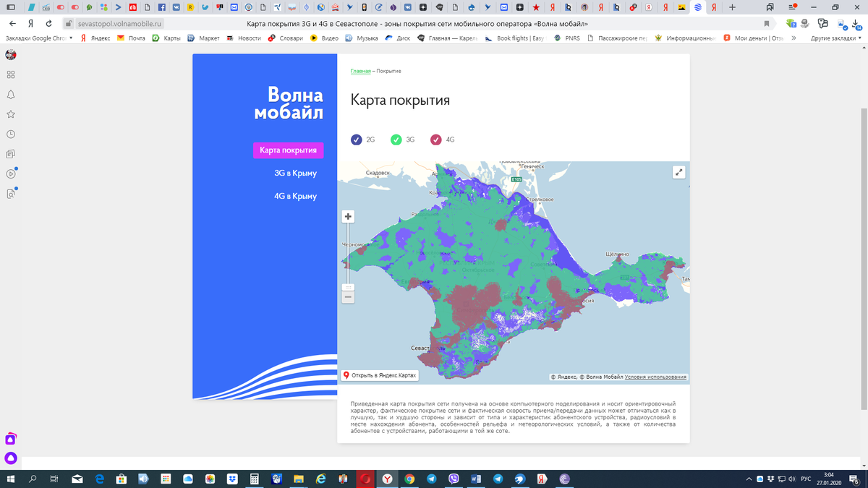
Task: Open Alice assistant purple icon in sidebar
Action: point(11,458)
